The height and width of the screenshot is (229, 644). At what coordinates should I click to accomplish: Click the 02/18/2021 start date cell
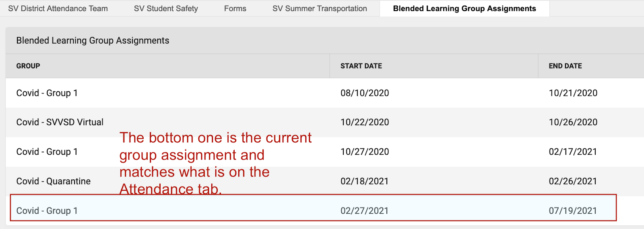point(365,181)
